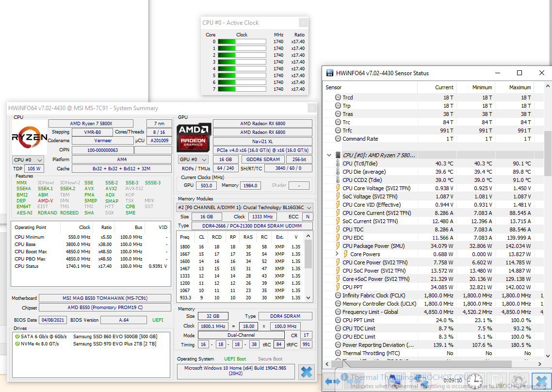
Task: Click memory timings table scroll down arrow
Action: point(308,297)
